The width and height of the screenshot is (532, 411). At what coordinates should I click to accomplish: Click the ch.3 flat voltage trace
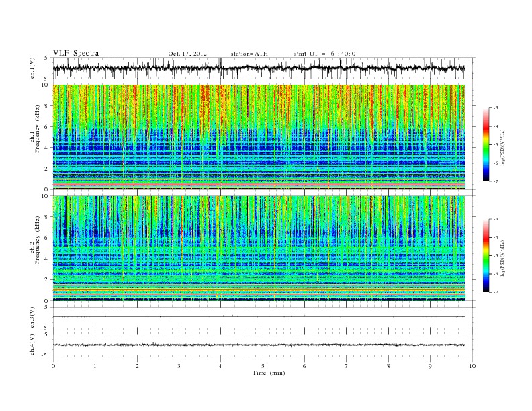coord(259,317)
